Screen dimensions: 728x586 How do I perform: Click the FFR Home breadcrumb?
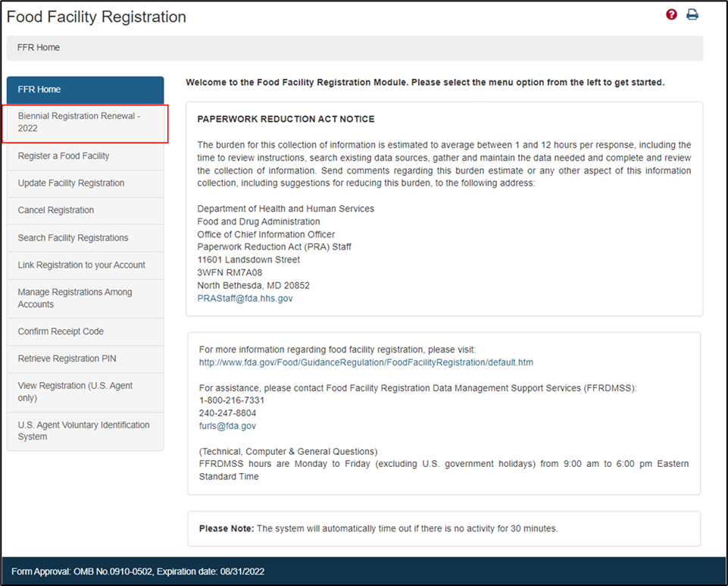pyautogui.click(x=39, y=48)
